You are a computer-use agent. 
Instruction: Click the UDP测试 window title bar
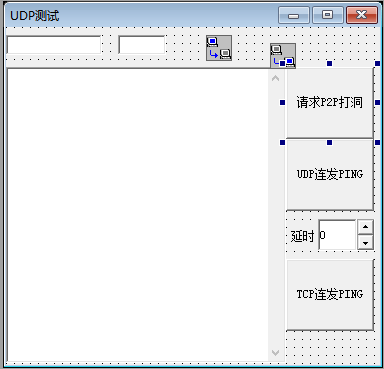(x=140, y=15)
